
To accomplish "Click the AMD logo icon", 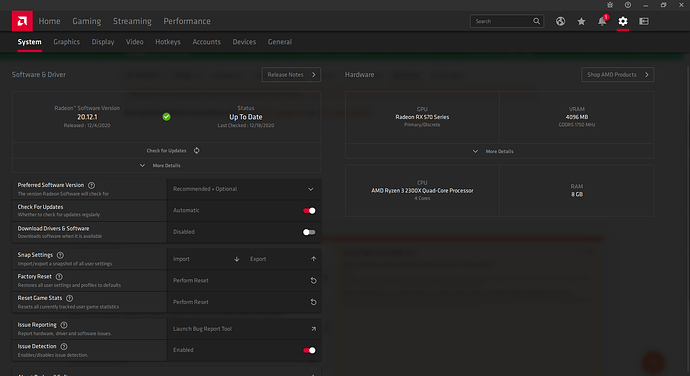I will click(x=22, y=21).
